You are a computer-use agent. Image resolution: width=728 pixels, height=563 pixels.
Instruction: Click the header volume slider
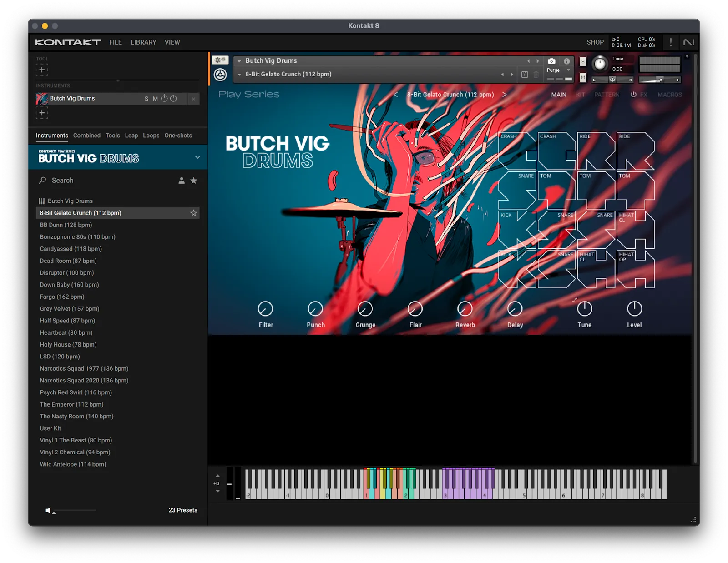659,80
